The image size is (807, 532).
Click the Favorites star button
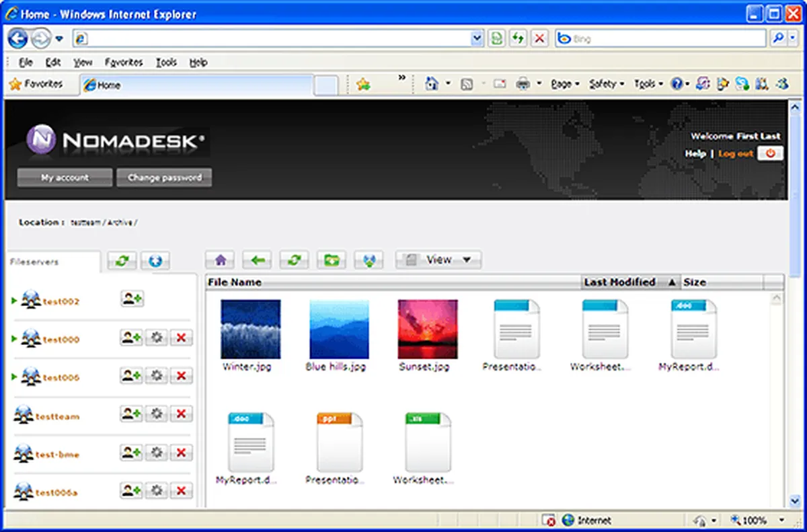36,84
